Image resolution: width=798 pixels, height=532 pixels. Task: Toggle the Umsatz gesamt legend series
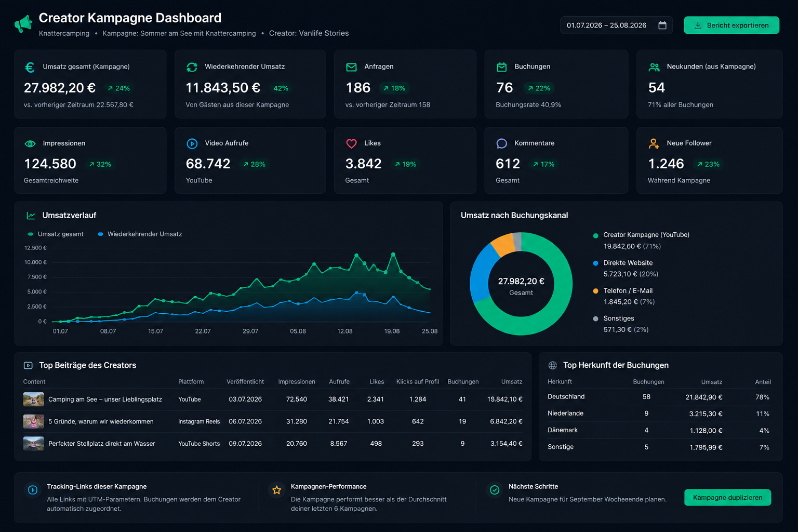(x=55, y=234)
